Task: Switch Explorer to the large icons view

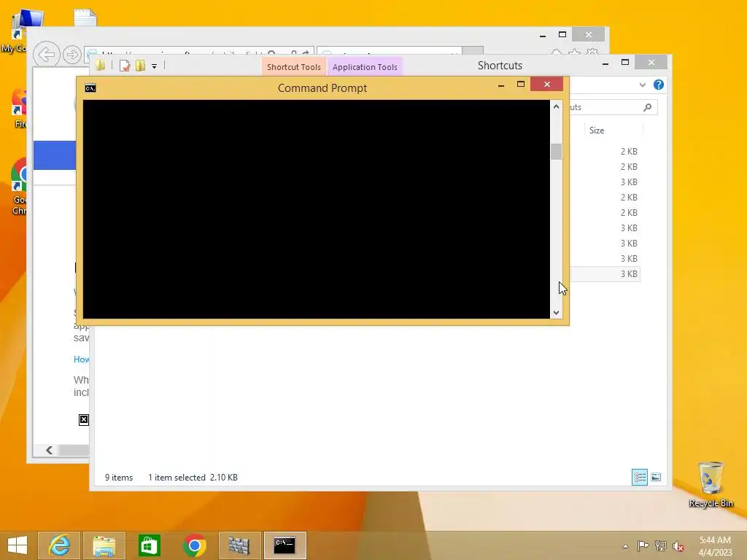Action: click(x=656, y=477)
